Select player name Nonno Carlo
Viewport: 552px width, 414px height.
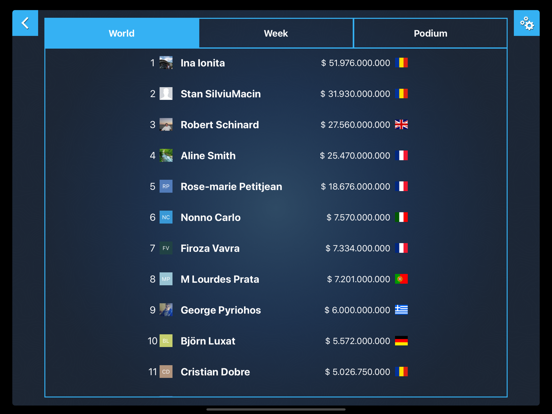pyautogui.click(x=211, y=218)
